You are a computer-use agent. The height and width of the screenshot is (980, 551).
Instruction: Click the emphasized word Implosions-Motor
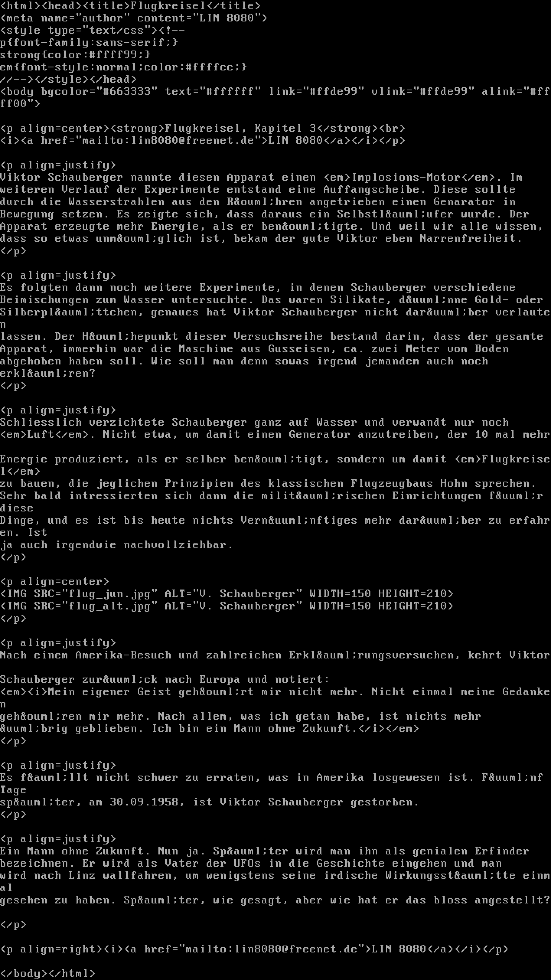tap(406, 177)
